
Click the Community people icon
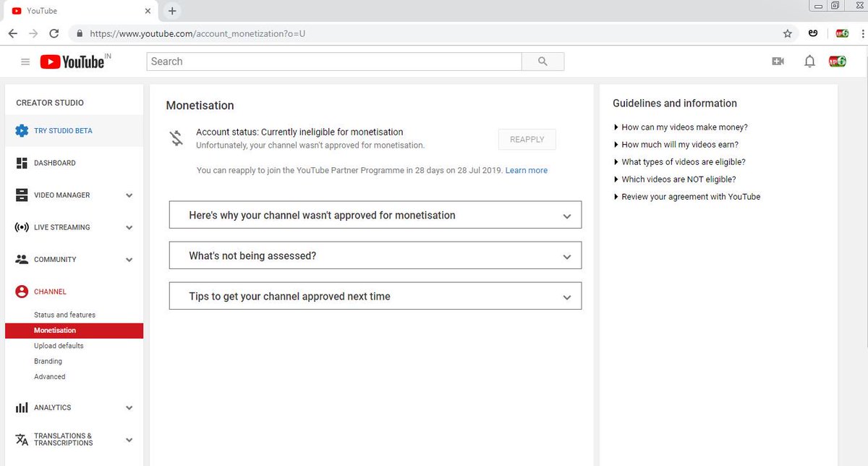click(x=22, y=259)
